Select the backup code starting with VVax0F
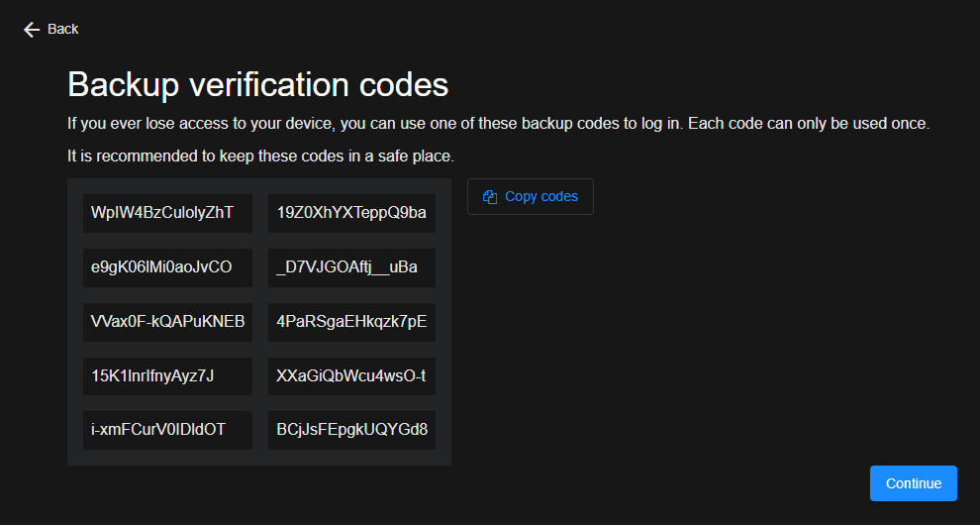 (x=167, y=322)
